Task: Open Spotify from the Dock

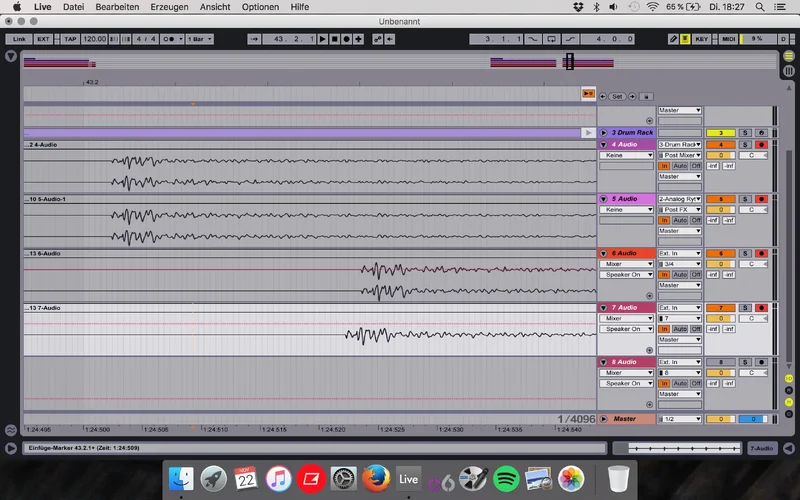Action: (x=506, y=479)
